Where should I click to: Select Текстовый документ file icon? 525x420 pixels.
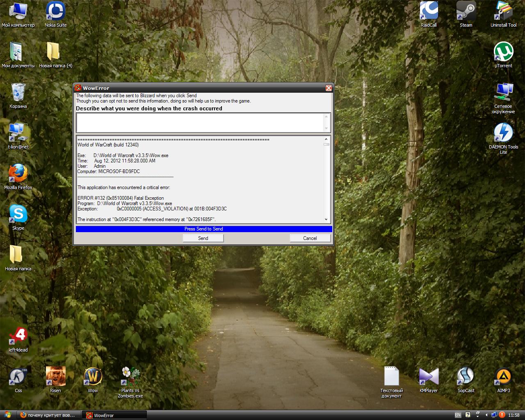click(x=391, y=382)
